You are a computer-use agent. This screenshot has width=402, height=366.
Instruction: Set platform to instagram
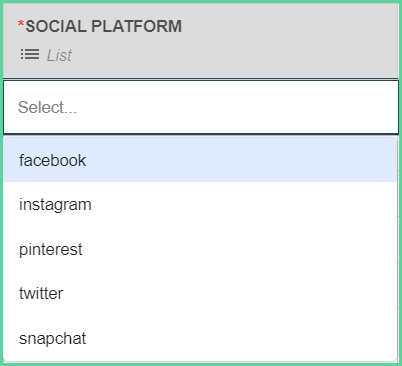coord(200,204)
